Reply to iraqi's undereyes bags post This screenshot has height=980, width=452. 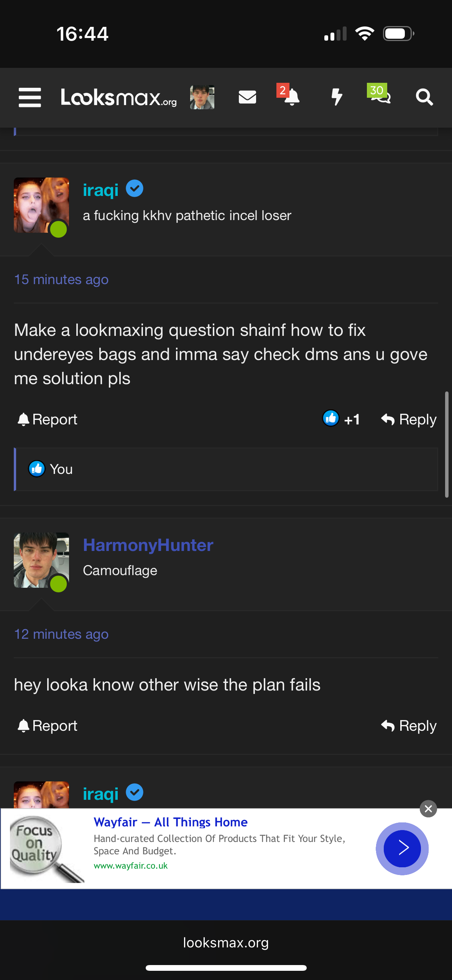[409, 419]
